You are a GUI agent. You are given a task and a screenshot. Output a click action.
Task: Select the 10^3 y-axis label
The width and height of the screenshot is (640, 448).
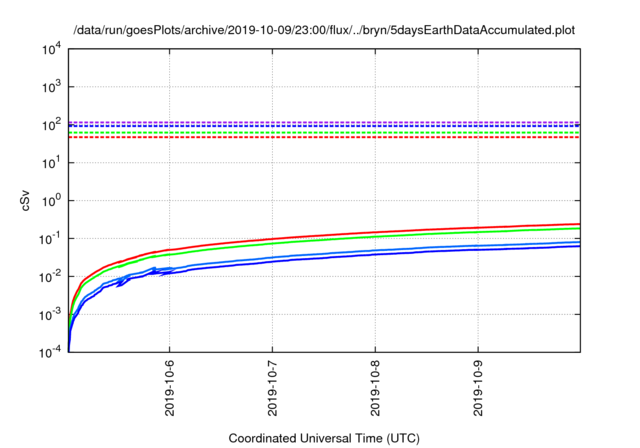tap(51, 86)
